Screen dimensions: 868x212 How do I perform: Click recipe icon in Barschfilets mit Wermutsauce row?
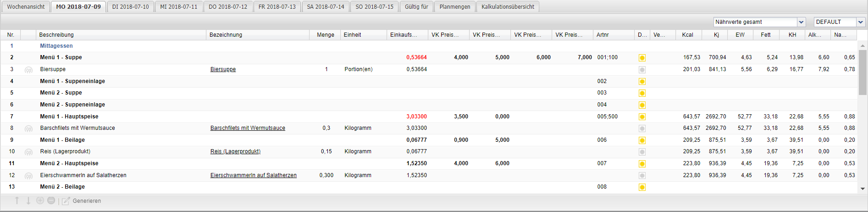pyautogui.click(x=28, y=128)
